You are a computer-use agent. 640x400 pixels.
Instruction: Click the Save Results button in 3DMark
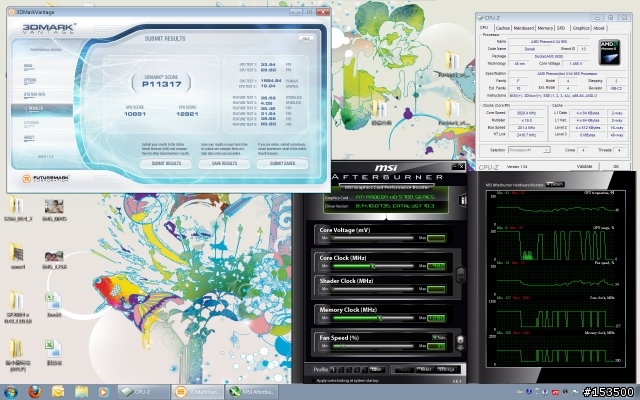(224, 163)
